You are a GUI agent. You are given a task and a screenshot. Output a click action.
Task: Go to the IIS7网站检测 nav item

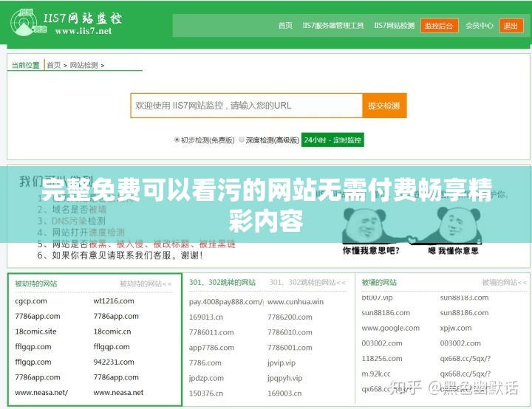[x=395, y=26]
